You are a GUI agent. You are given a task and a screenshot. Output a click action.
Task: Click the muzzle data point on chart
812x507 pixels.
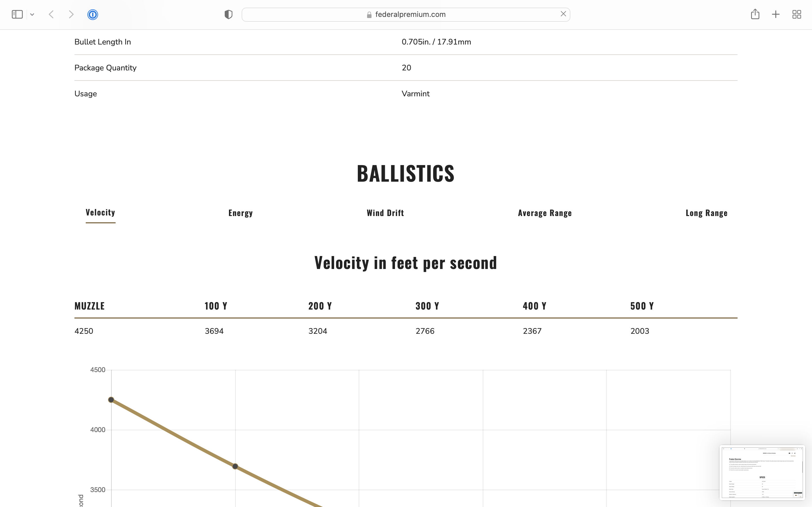coord(111,400)
